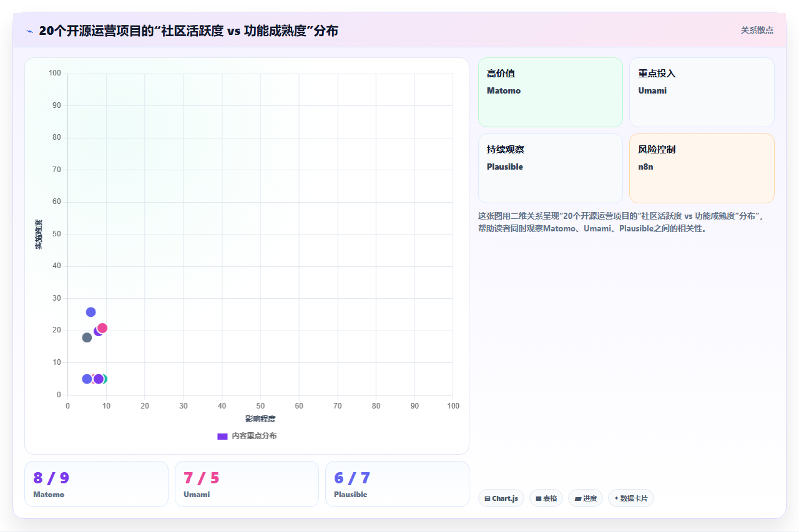Viewport: 799px width, 532px height.
Task: Click the dashboard title text
Action: pos(189,31)
